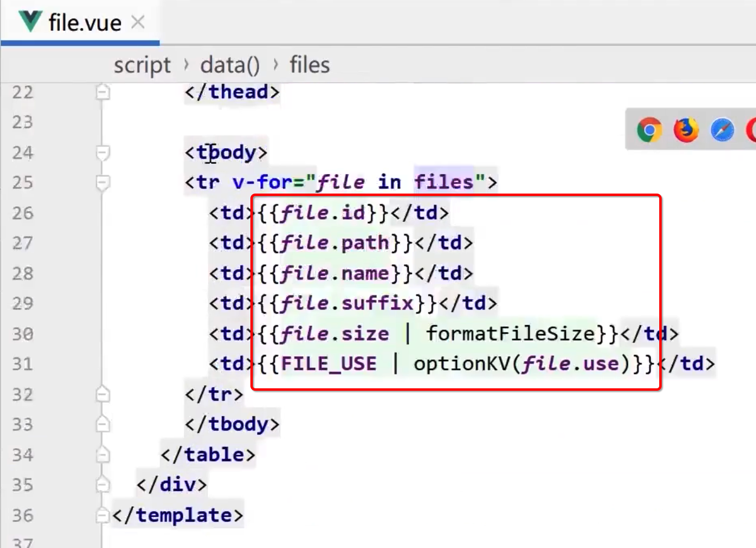Collapse the tr v-for fold at line 25
756x548 pixels.
103,183
